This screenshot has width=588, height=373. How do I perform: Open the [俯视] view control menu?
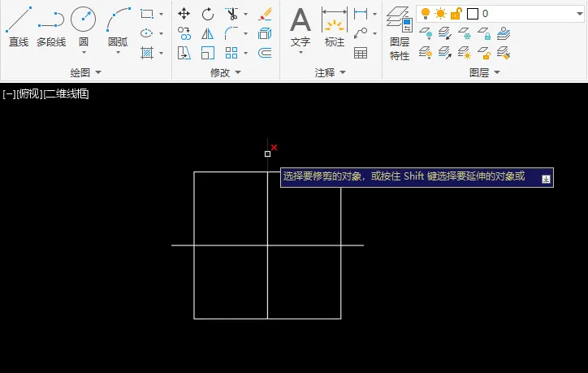29,93
